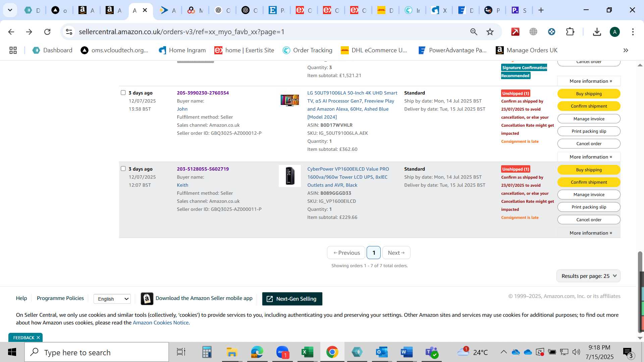The width and height of the screenshot is (644, 362).
Task: Open site information icon in address bar
Action: 69,32
